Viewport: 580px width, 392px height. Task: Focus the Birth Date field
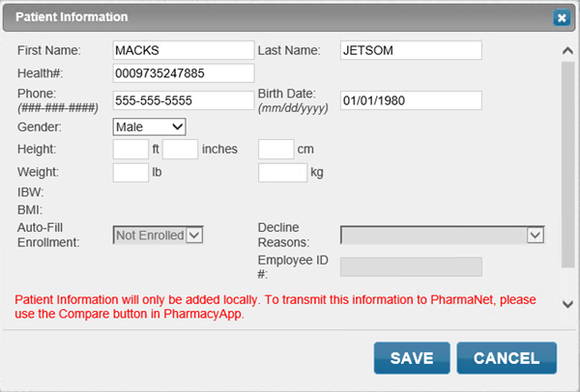coord(411,99)
